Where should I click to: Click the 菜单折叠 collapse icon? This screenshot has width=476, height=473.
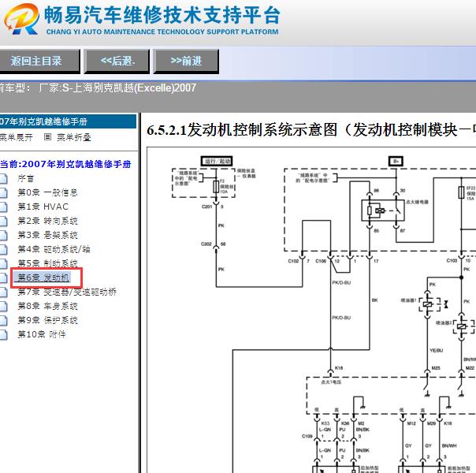click(x=47, y=137)
